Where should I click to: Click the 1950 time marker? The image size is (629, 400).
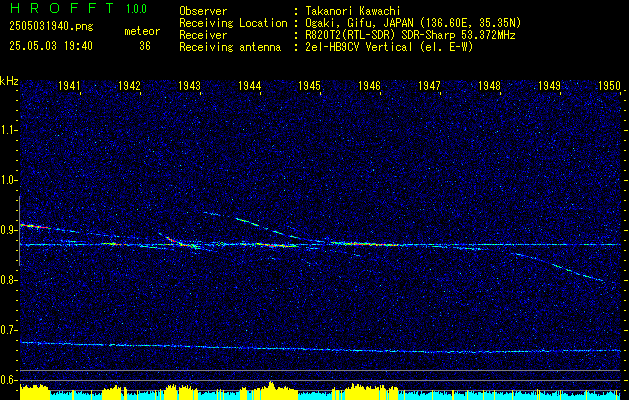[x=609, y=85]
